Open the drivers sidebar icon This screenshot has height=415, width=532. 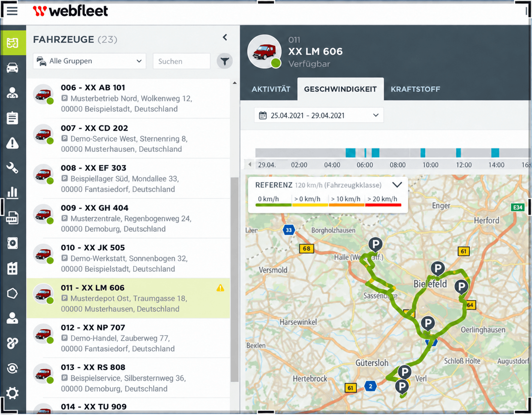click(x=13, y=93)
